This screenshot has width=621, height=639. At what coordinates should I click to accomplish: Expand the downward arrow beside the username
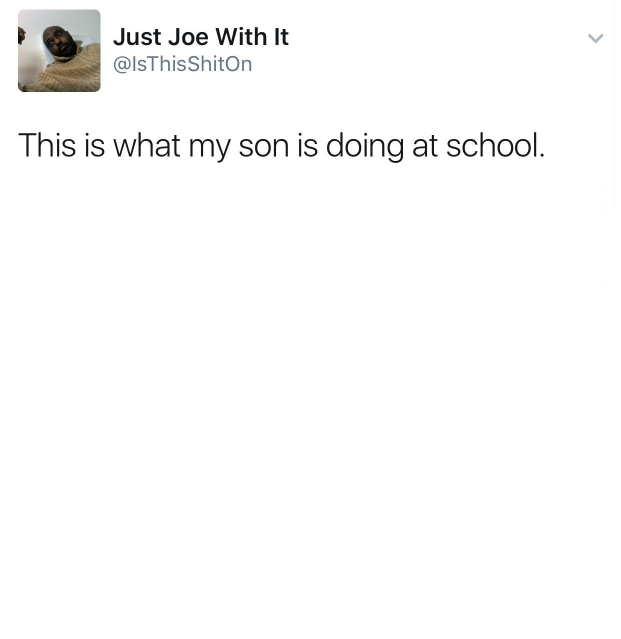click(x=595, y=38)
